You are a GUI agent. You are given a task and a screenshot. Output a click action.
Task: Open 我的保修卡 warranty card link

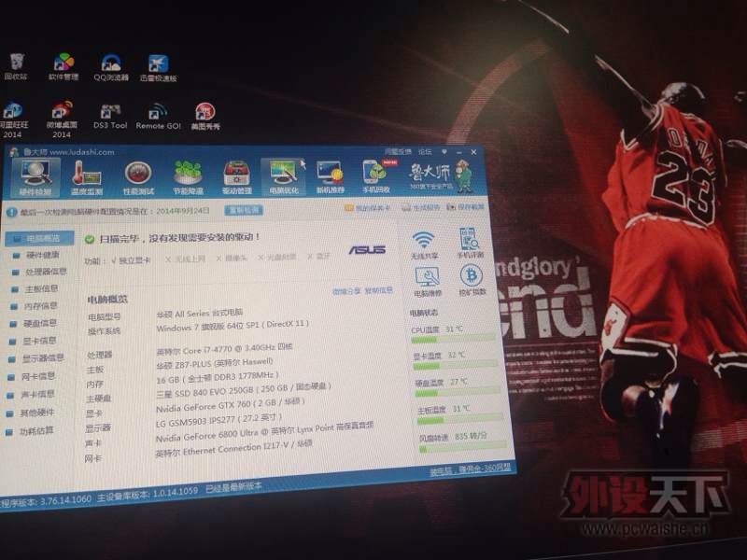[x=367, y=207]
